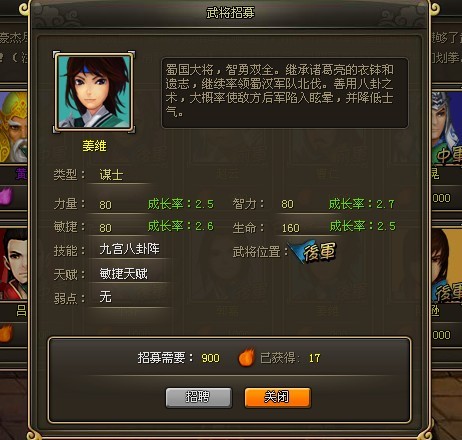Click the flame currency icon beside 已获得

click(x=247, y=358)
